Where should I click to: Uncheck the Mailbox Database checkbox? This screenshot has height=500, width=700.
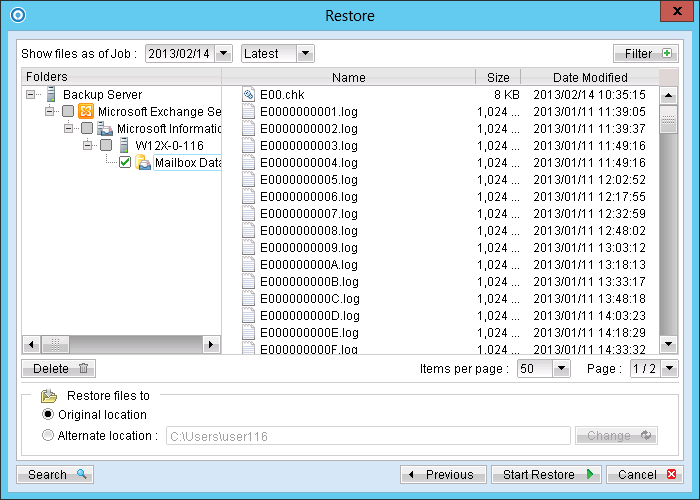coord(125,162)
